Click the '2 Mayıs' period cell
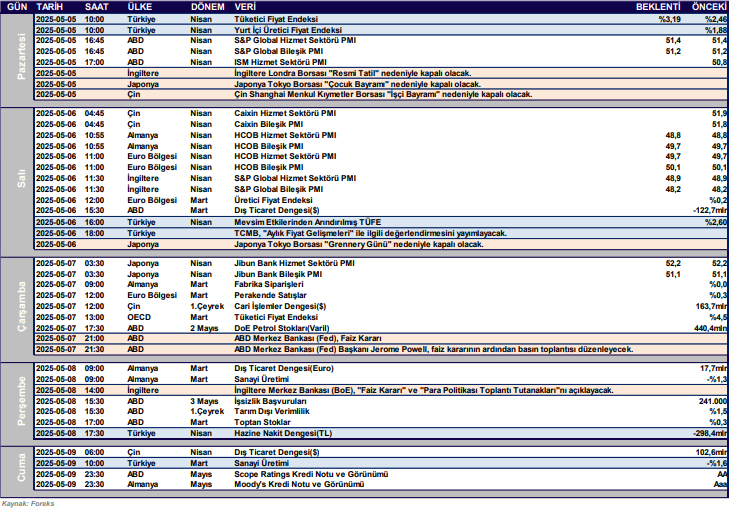This screenshot has height=511, width=729. point(204,328)
